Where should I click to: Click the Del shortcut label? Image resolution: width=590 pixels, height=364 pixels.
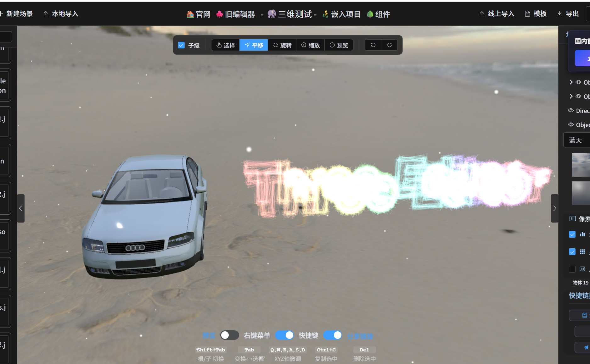364,350
